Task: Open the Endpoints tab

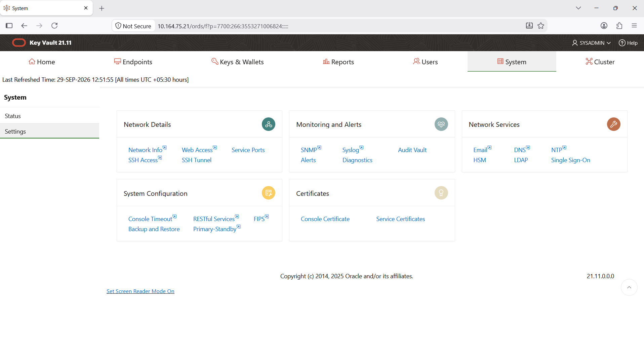Action: click(x=133, y=62)
